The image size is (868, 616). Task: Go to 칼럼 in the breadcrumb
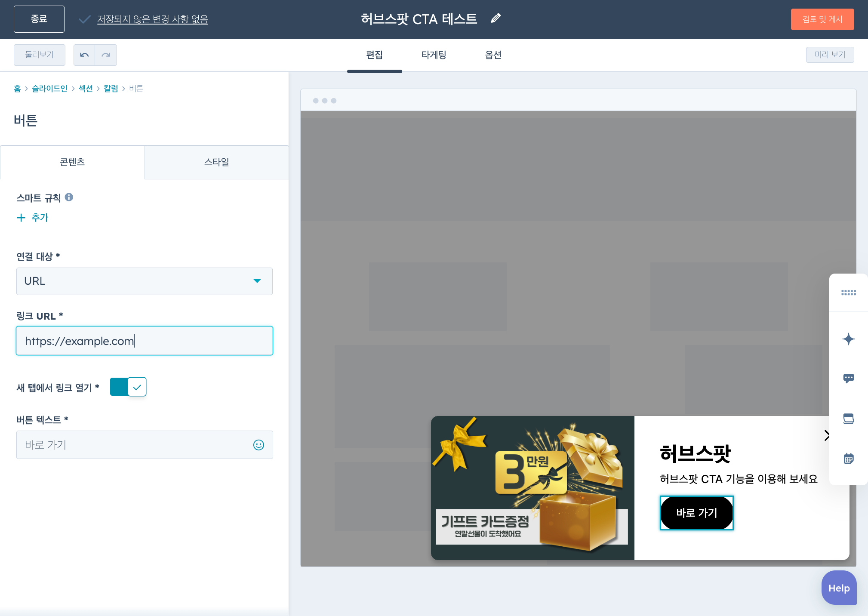(x=111, y=89)
